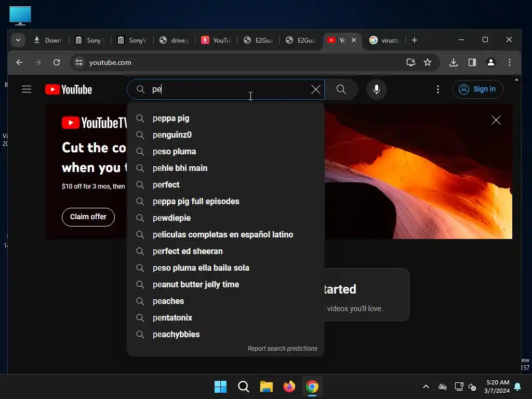Select 'perfect ed sheeran' suggestion
The width and height of the screenshot is (532, 399).
coord(225,251)
